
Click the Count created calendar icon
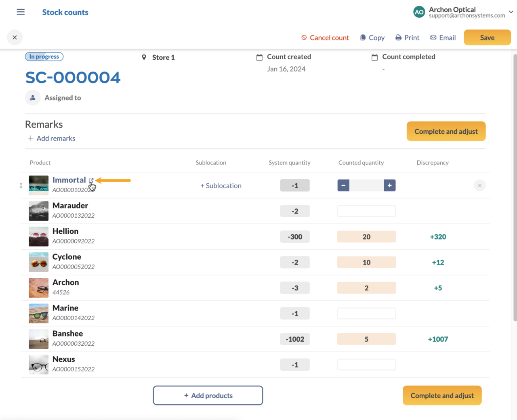(x=259, y=57)
